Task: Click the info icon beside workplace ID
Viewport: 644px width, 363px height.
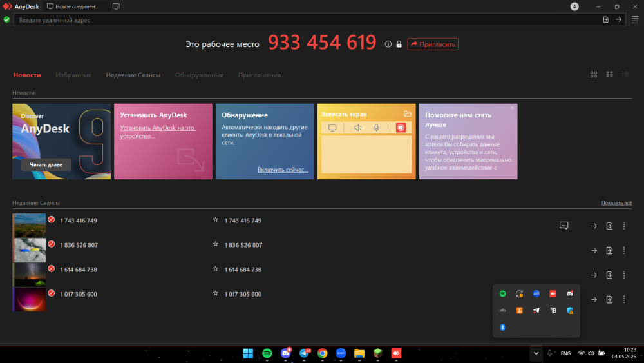Action: click(x=388, y=44)
